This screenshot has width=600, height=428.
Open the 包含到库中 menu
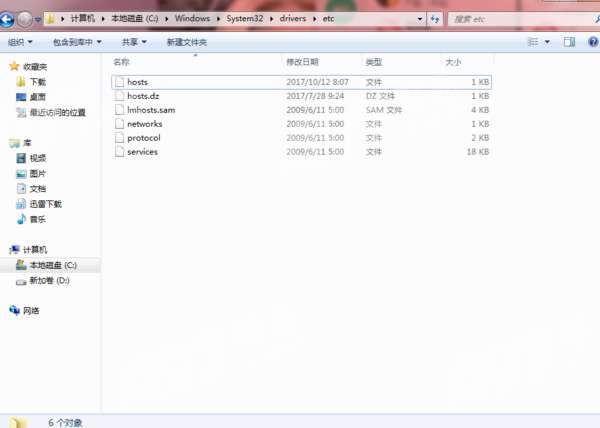77,42
